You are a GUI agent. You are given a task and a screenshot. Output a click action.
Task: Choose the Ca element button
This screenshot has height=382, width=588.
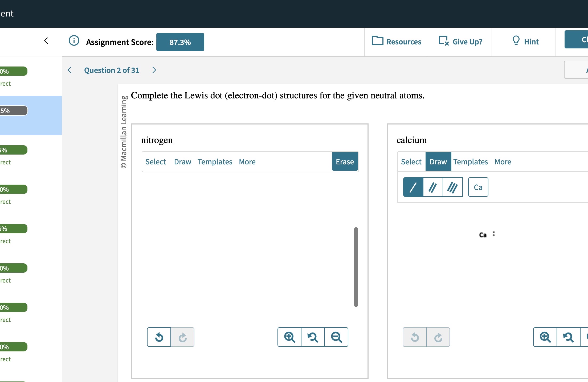pos(478,187)
